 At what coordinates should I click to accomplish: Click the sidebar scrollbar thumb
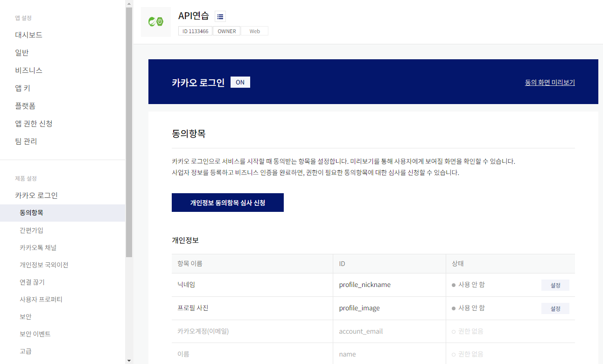point(129,132)
